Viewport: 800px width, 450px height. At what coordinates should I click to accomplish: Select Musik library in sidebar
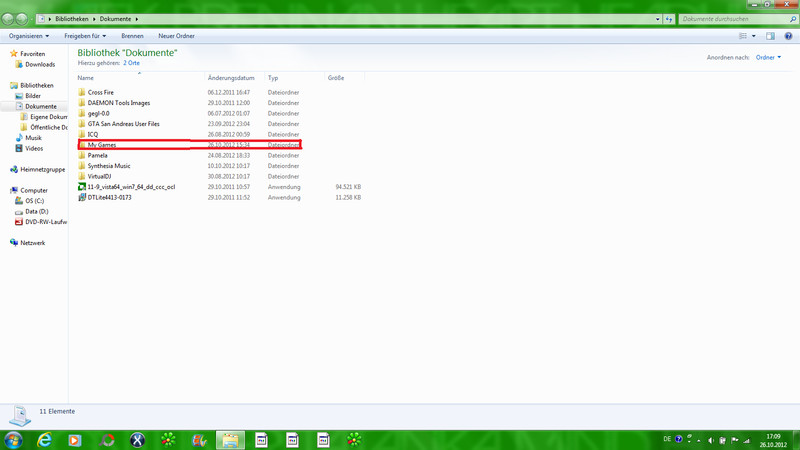click(33, 138)
